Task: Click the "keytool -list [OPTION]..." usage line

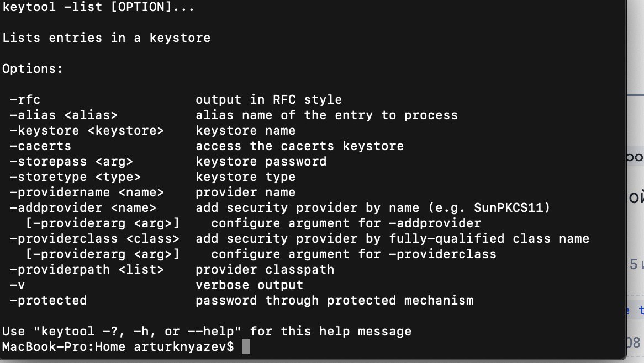Action: click(98, 8)
